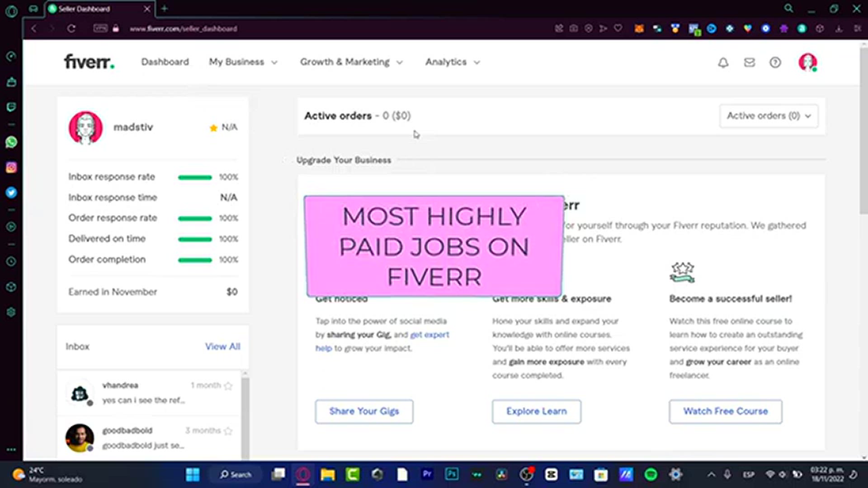Click madstiv profile picture in sidebar card
Screen dimensions: 868x488
pyautogui.click(x=85, y=128)
